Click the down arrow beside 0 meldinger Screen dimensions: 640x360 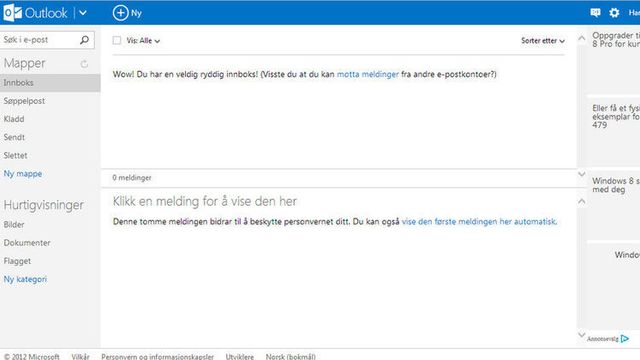582,174
